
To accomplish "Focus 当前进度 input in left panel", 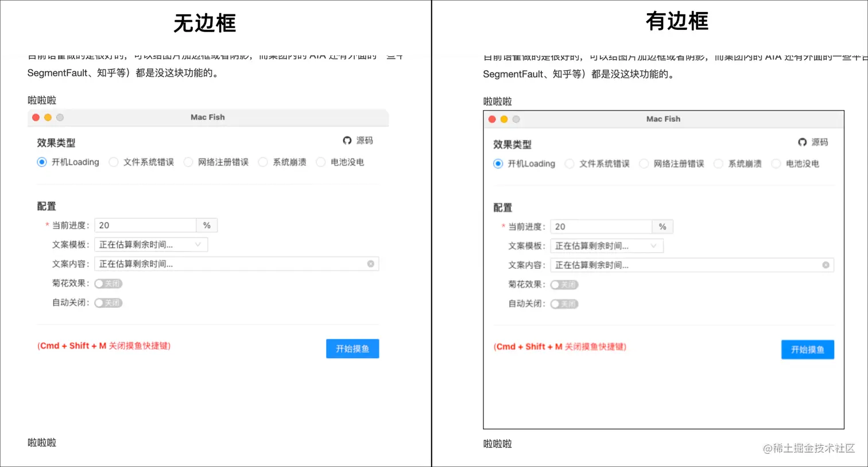I will 145,225.
